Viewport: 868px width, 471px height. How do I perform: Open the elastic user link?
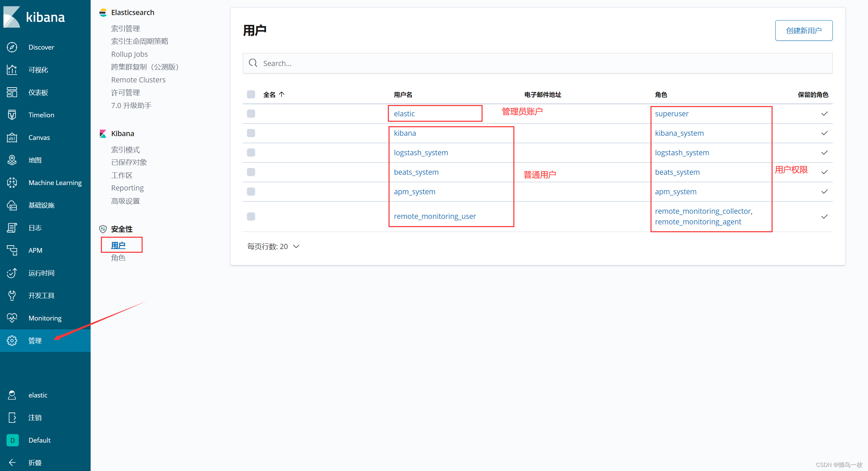click(x=404, y=114)
